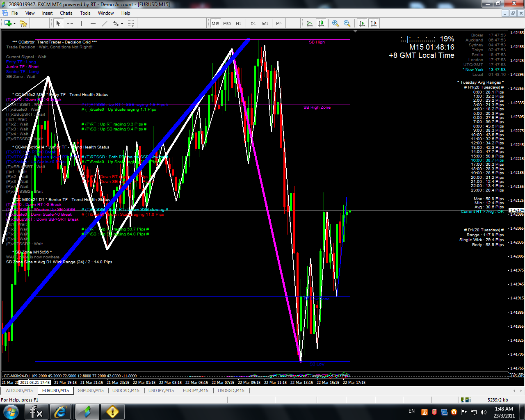
Task: Switch to the EURUSD,M15 chart tab
Action: click(x=55, y=390)
